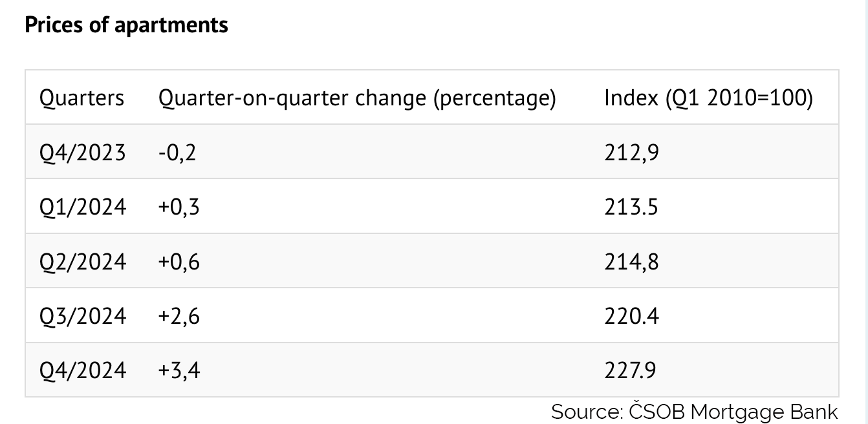
Task: Click the Q2/2024 quarter cell
Action: (83, 261)
